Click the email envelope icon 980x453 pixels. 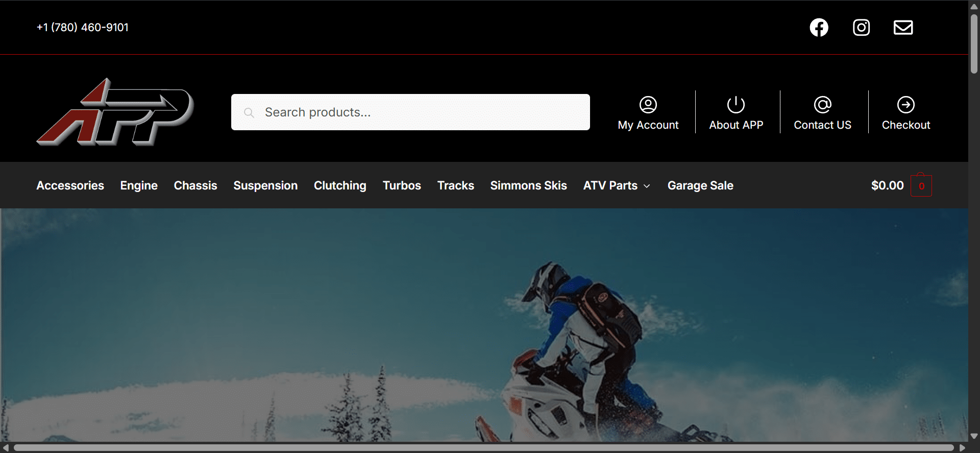click(903, 28)
